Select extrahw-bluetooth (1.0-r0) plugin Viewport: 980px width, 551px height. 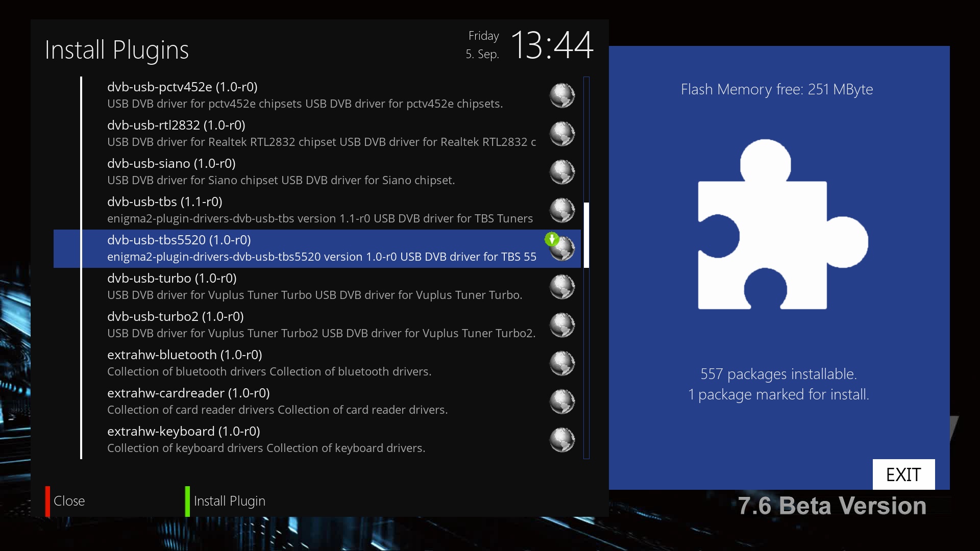(317, 363)
